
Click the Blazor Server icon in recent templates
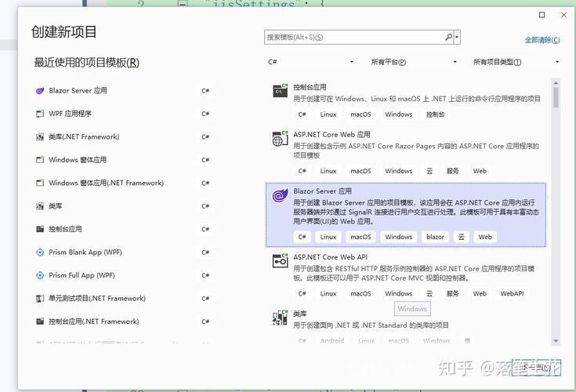coord(40,91)
